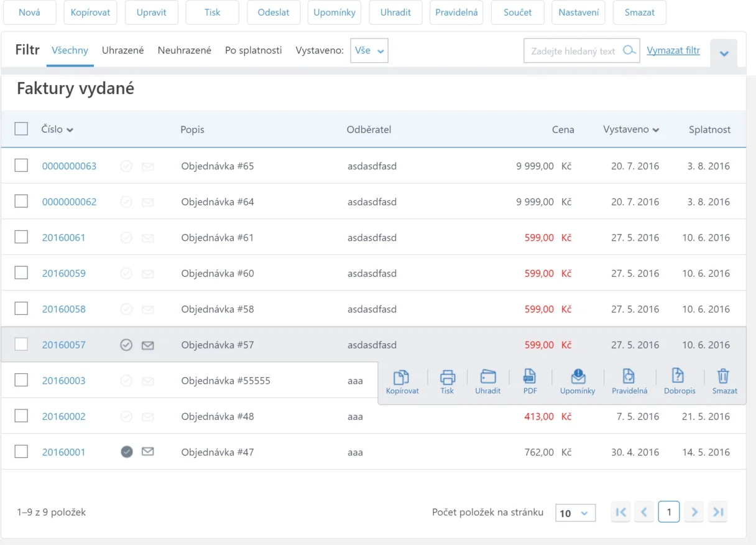Delete invoice using Smazat trash icon
This screenshot has height=545, width=756.
click(724, 377)
